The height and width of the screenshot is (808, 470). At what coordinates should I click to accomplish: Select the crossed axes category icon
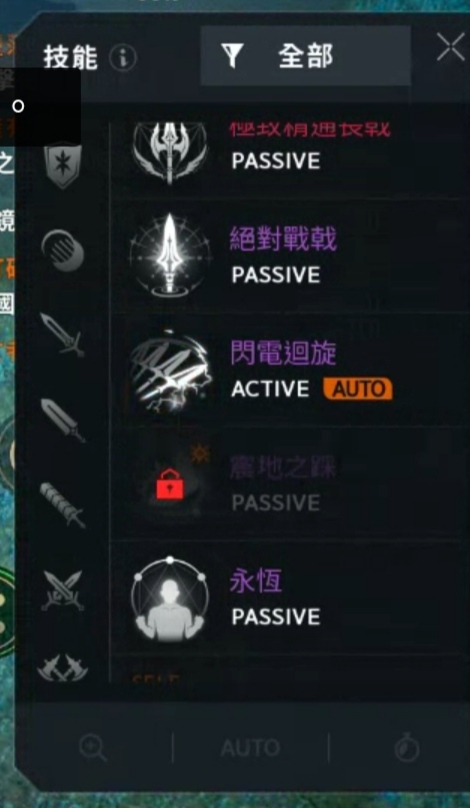point(62,668)
